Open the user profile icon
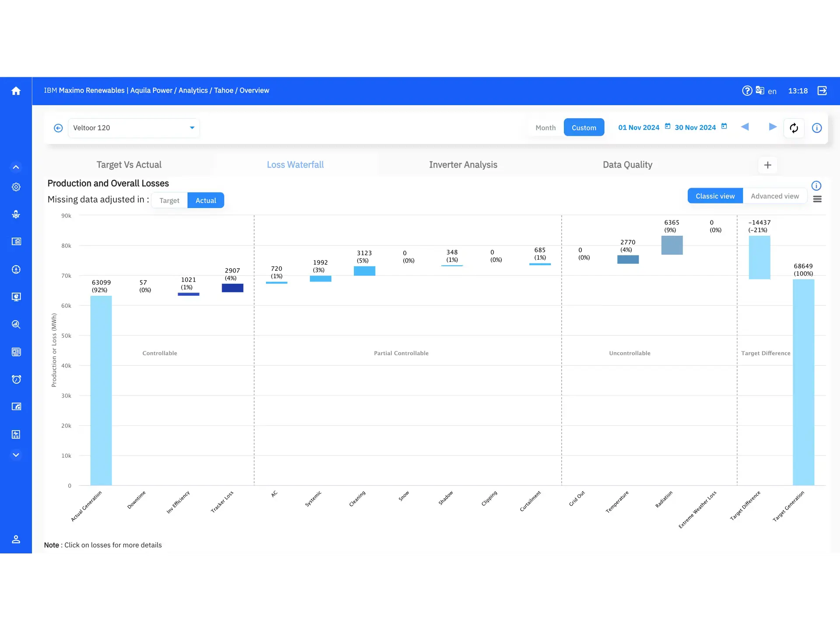 (16, 539)
